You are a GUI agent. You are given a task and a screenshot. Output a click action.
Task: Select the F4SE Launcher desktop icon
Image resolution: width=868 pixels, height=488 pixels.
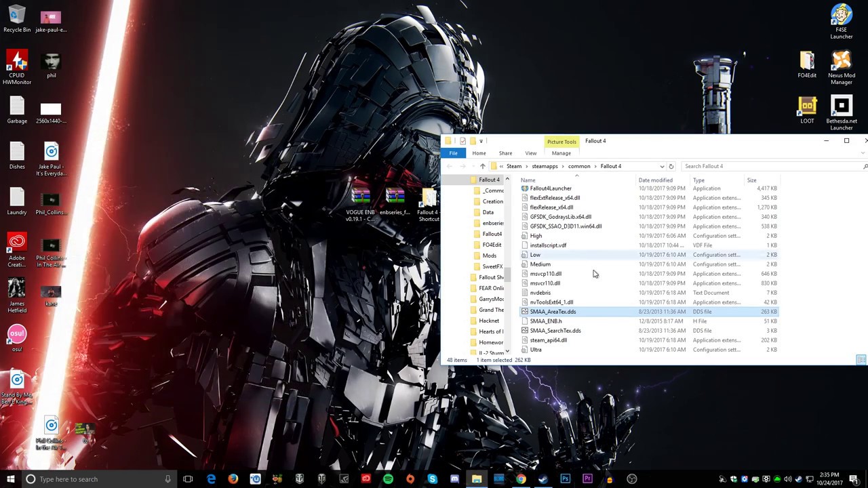[841, 22]
